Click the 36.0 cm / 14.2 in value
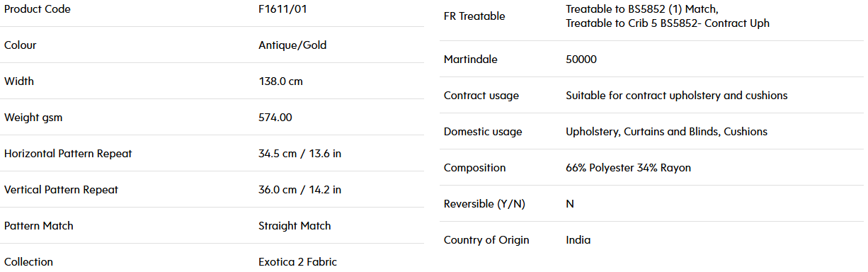The height and width of the screenshot is (272, 868). click(x=300, y=190)
